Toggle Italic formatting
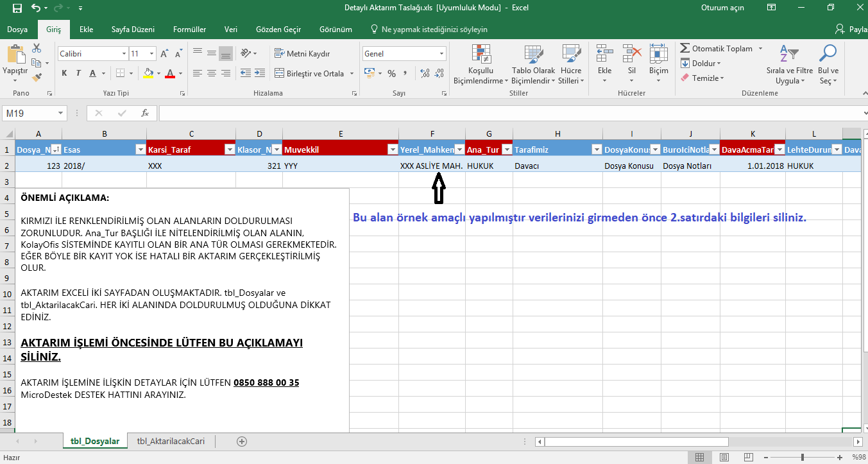 (78, 74)
